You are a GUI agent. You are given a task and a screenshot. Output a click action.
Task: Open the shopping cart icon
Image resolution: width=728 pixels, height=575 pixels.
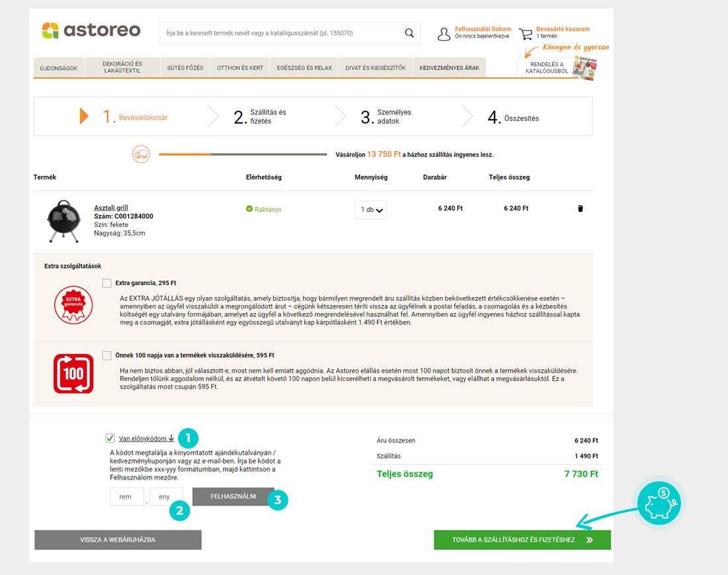[x=525, y=34]
